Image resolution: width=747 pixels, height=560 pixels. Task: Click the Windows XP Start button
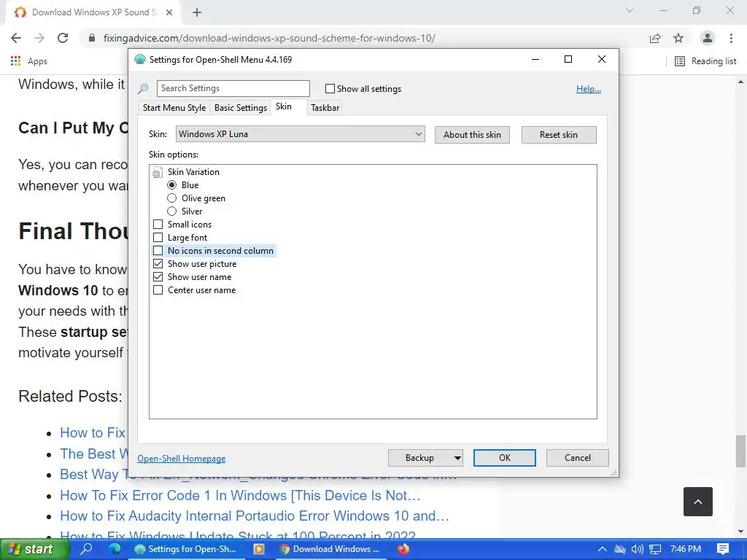[x=34, y=549]
